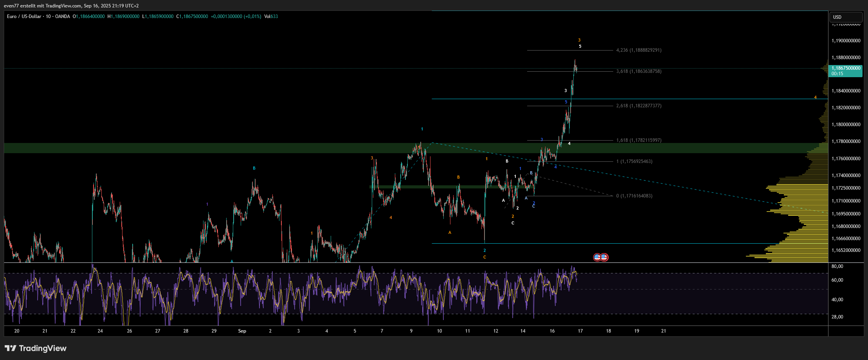Select the 4,236 Fibonacci extension label

point(639,50)
